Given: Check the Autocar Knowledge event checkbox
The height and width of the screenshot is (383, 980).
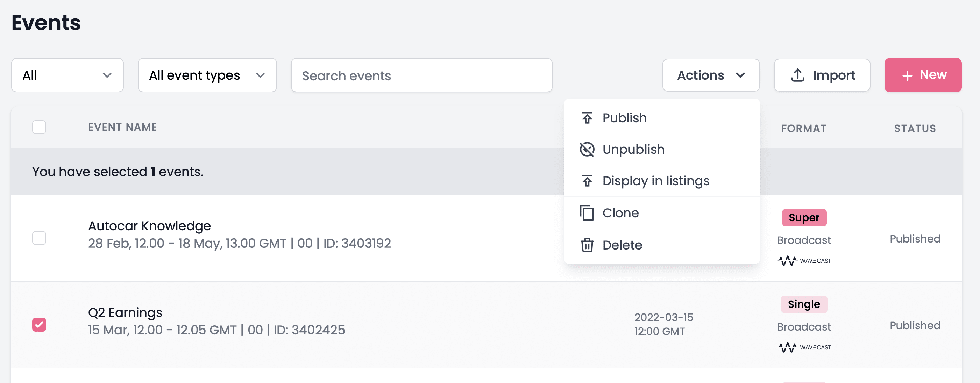Looking at the screenshot, I should (39, 238).
